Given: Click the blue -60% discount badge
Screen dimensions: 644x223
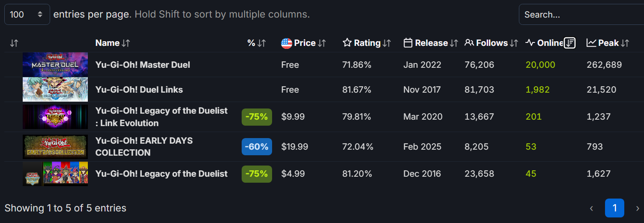Looking at the screenshot, I should pyautogui.click(x=257, y=147).
